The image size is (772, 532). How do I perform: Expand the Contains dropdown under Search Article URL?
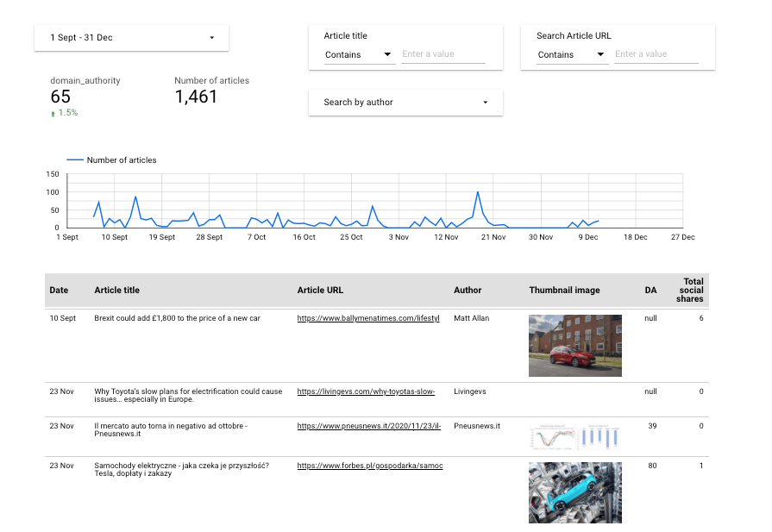[x=571, y=53]
